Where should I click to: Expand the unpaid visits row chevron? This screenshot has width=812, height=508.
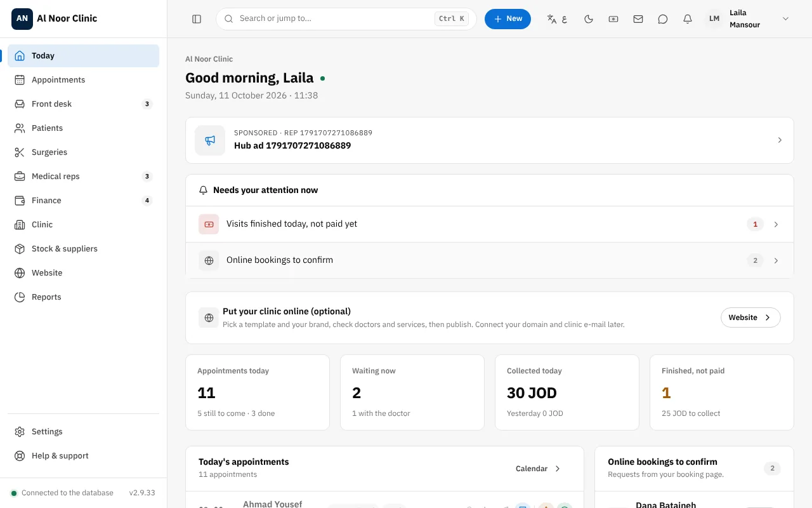[x=776, y=224]
